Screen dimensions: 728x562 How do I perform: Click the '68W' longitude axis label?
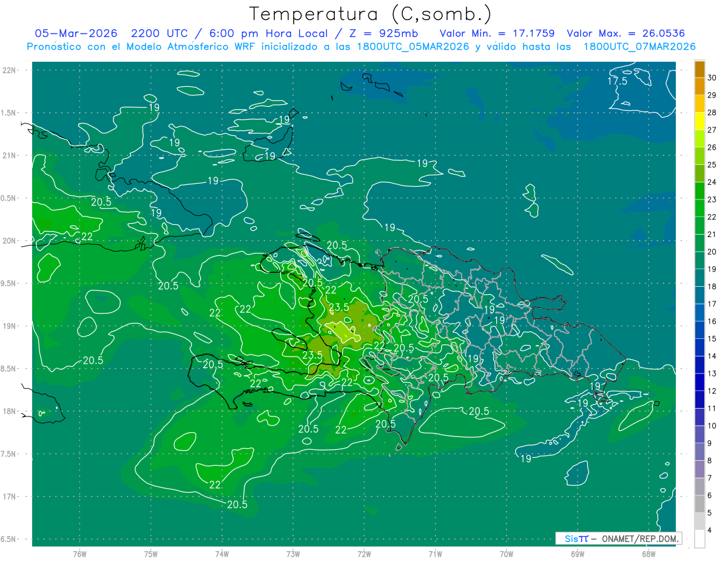click(649, 554)
